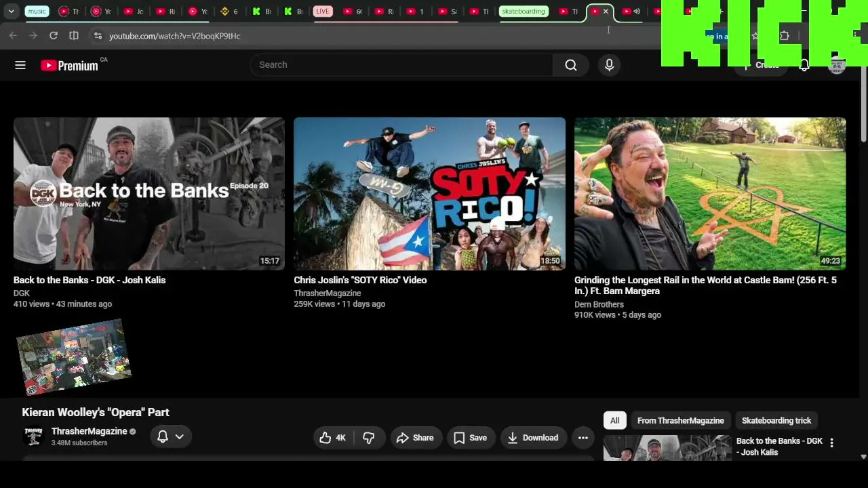Select "Skateboarding trick" filter chip
The image size is (868, 488).
point(776,421)
